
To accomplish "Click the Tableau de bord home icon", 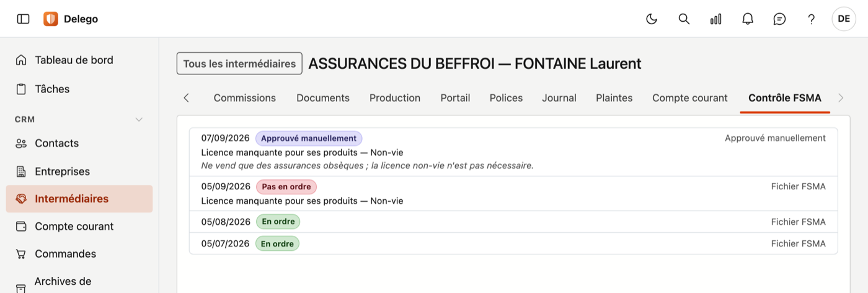I will (x=21, y=60).
